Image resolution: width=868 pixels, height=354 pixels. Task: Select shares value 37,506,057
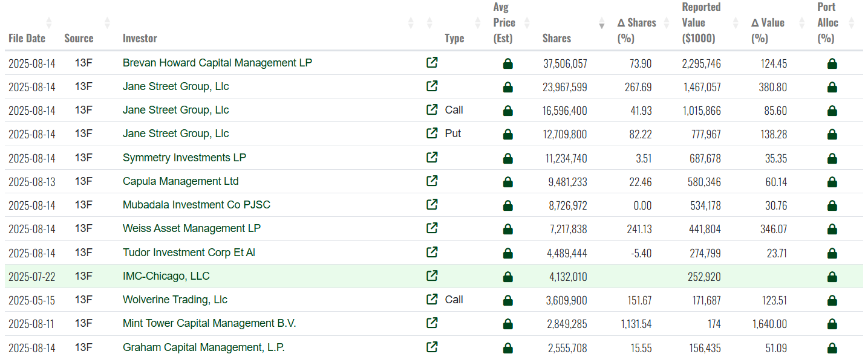(x=565, y=63)
